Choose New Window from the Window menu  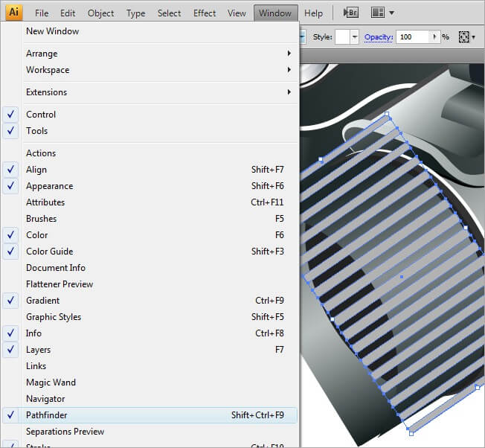pos(52,31)
